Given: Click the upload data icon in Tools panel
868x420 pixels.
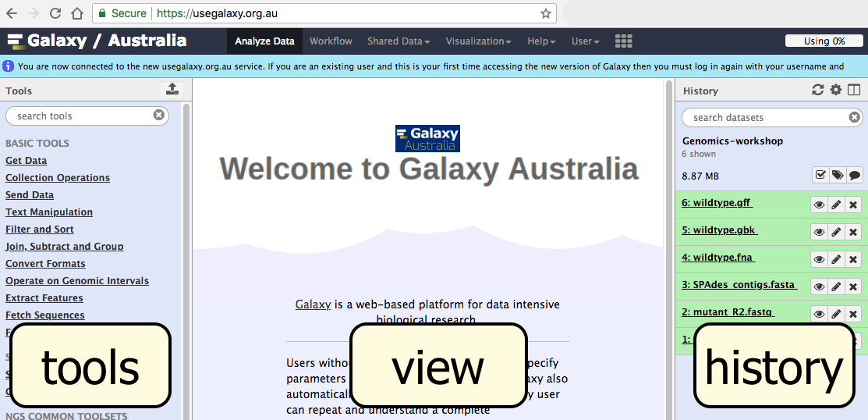Looking at the screenshot, I should [x=172, y=90].
